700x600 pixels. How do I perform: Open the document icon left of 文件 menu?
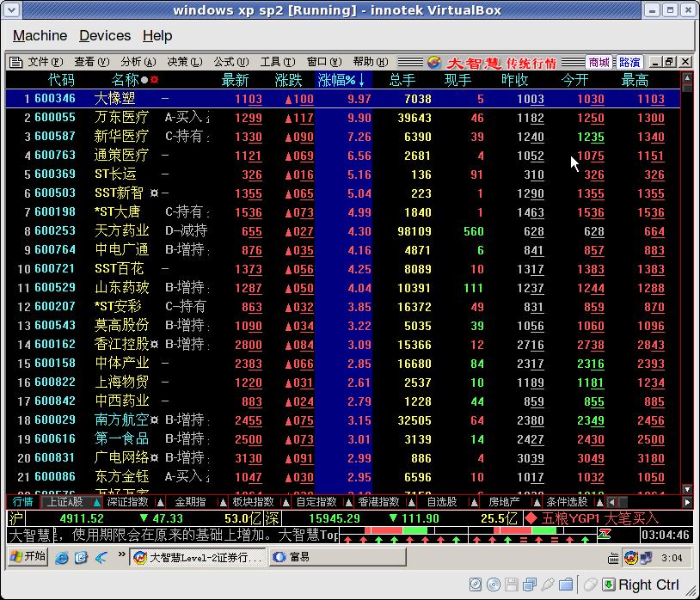15,62
